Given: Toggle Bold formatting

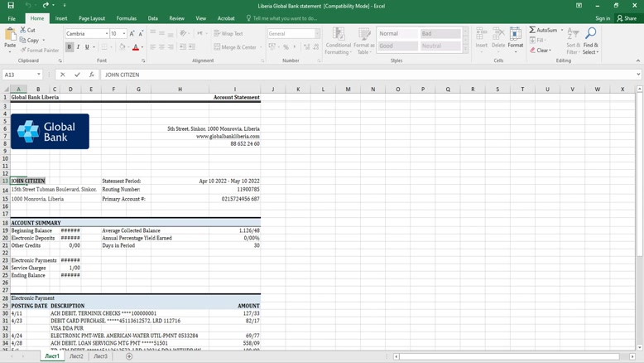Looking at the screenshot, I should (70, 47).
